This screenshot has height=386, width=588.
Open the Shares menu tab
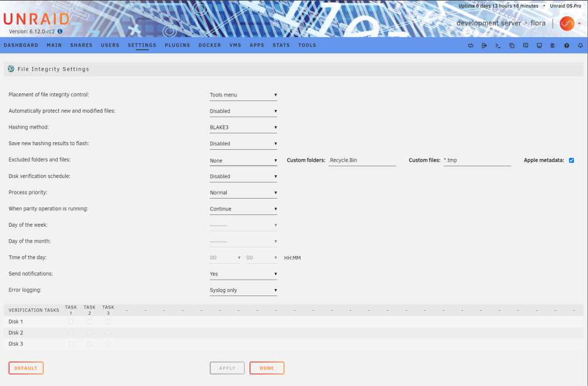[x=81, y=45]
